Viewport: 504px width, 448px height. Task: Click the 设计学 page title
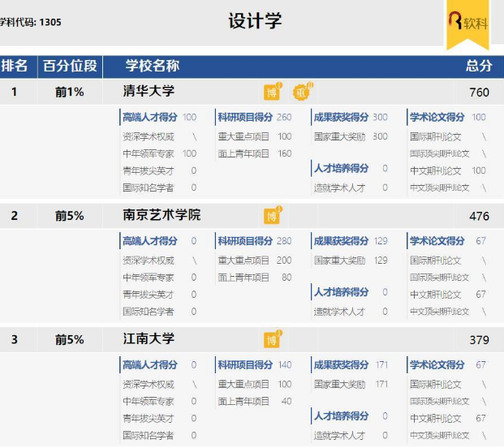pyautogui.click(x=255, y=21)
